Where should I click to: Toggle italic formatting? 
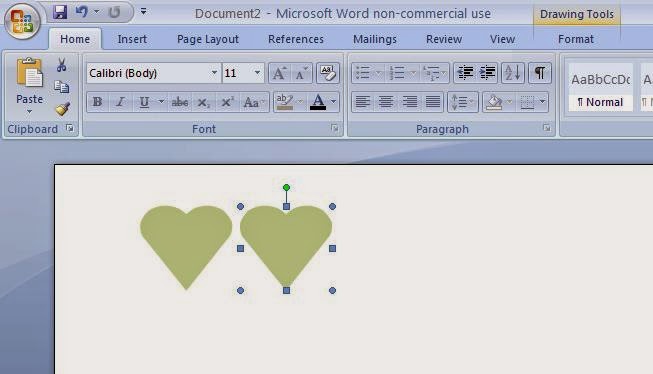120,102
